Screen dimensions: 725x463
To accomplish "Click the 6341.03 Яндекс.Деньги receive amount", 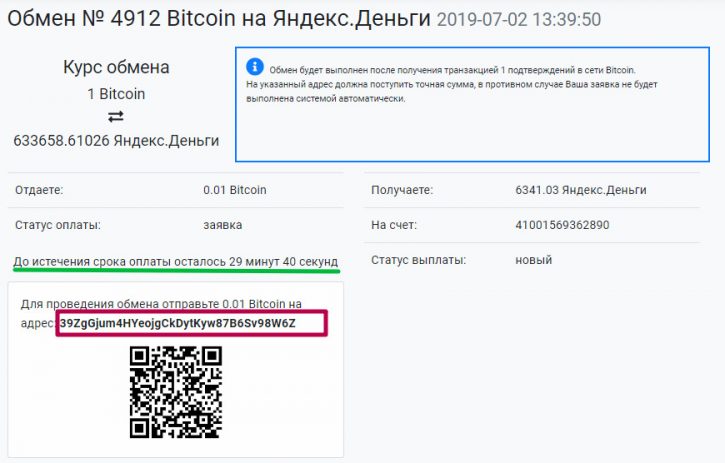I will [x=581, y=190].
